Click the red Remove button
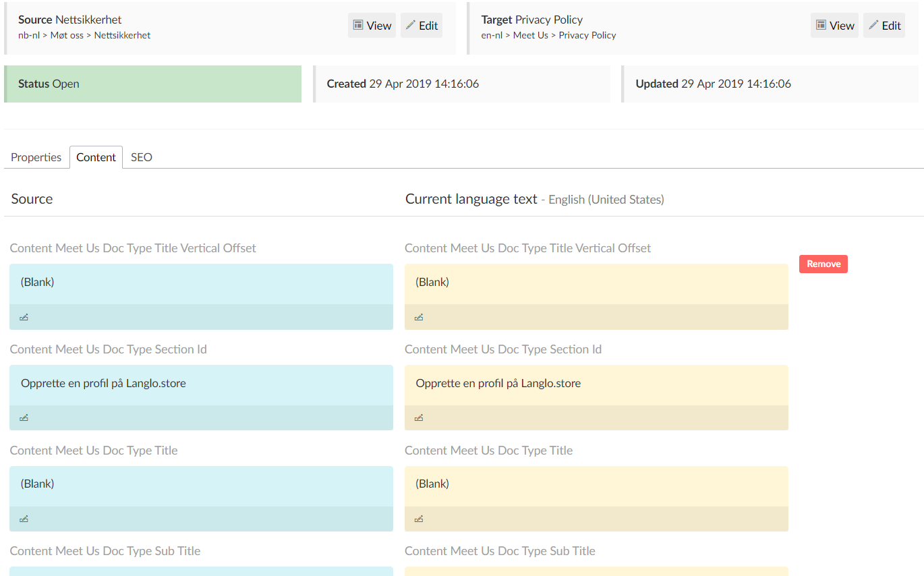The width and height of the screenshot is (924, 576). tap(824, 264)
